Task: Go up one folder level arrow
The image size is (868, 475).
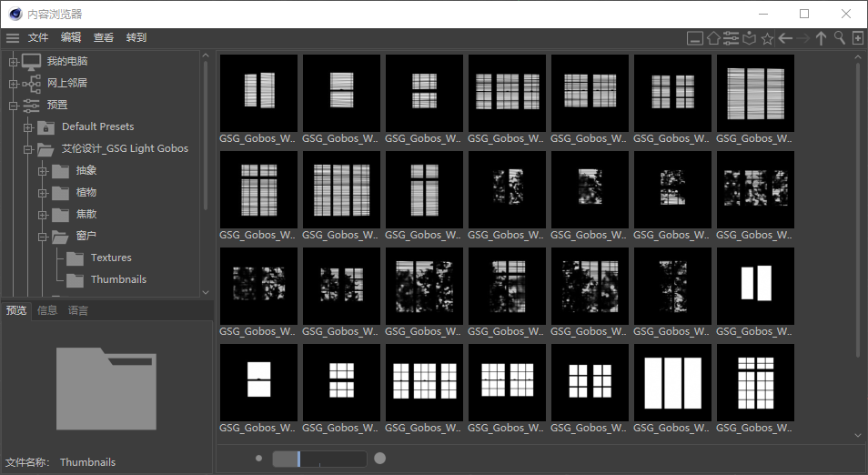Action: point(821,38)
